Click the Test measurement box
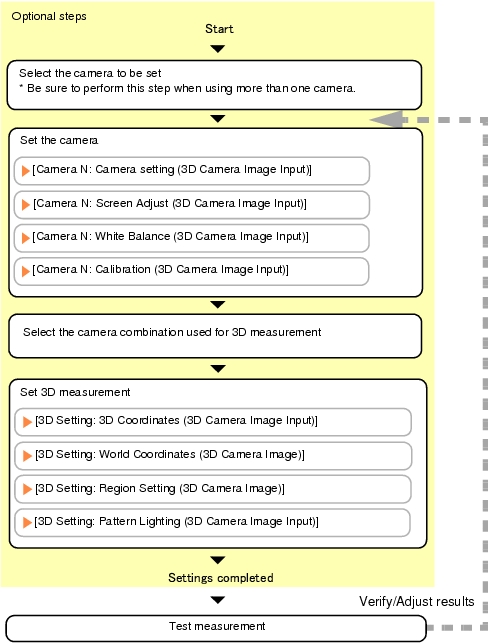 [x=216, y=628]
